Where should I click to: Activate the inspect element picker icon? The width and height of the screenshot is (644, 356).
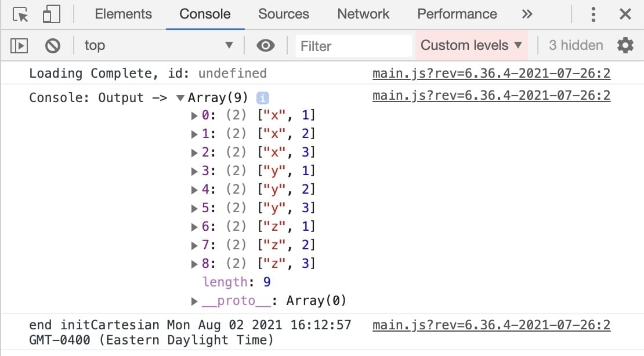(20, 14)
